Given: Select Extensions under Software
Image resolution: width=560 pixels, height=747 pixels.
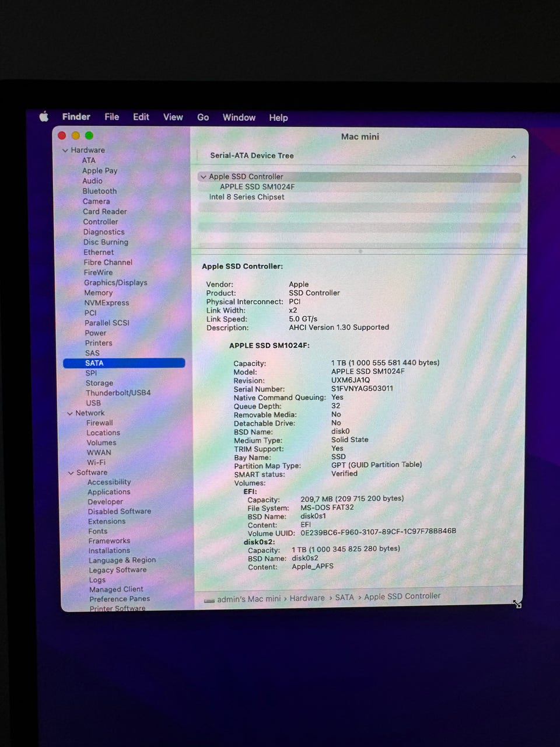Looking at the screenshot, I should pyautogui.click(x=107, y=522).
